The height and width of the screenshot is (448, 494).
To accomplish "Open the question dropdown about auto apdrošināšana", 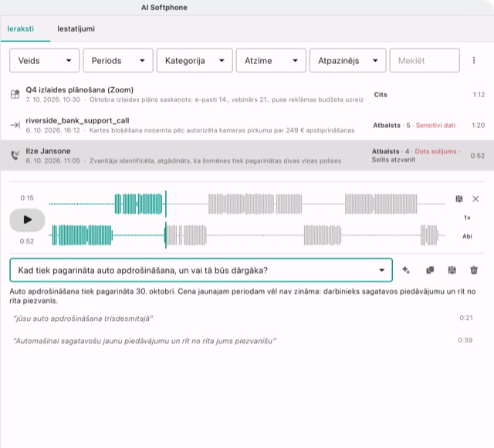I will tap(201, 270).
